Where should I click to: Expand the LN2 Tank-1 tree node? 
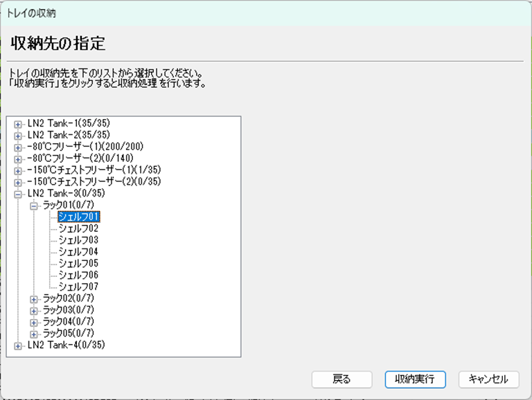point(18,123)
